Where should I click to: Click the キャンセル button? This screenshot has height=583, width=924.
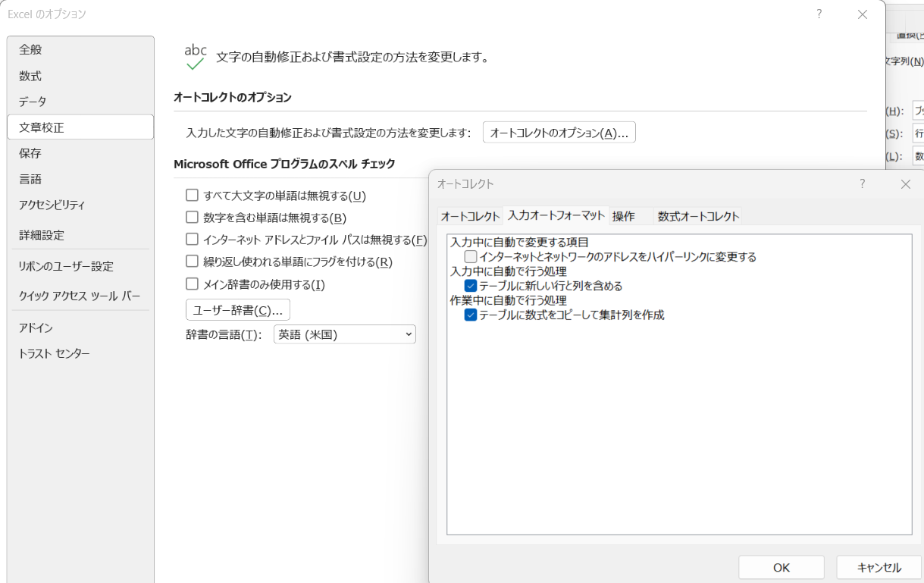(x=879, y=567)
